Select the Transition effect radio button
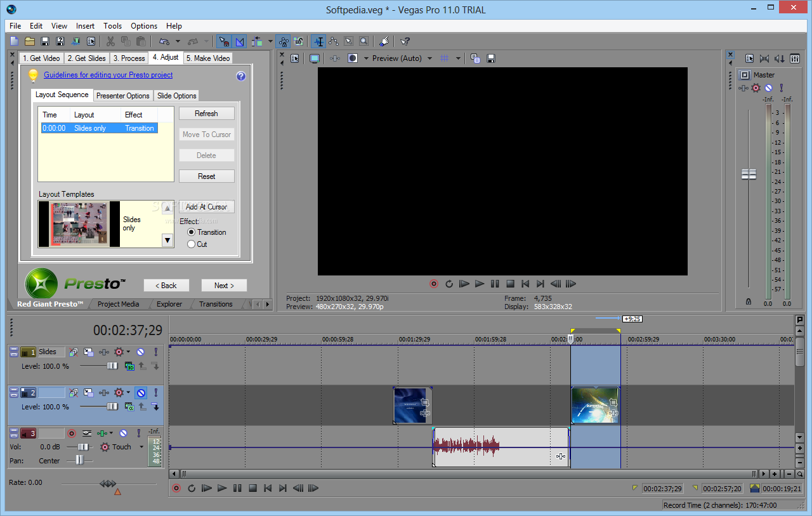Viewport: 812px width, 516px height. pos(192,232)
